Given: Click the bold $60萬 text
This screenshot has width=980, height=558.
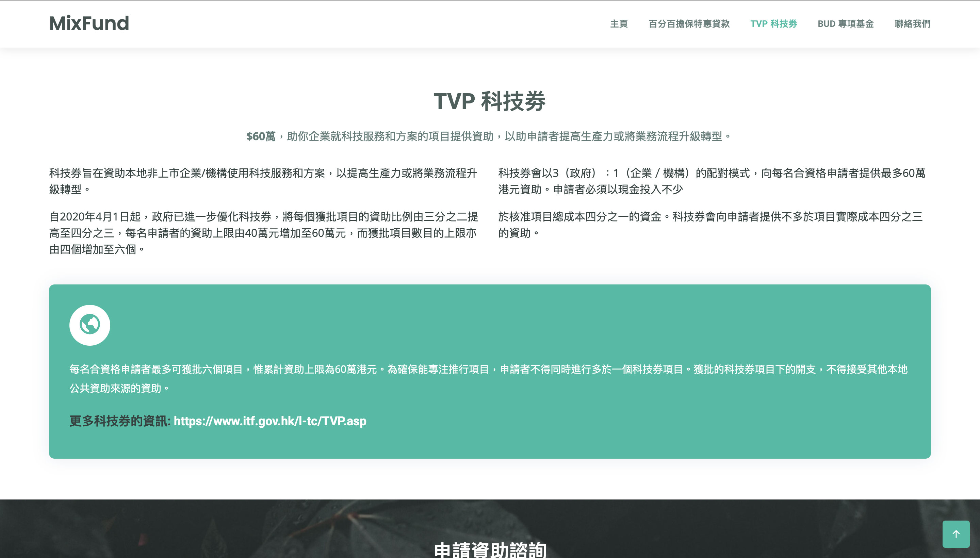Looking at the screenshot, I should pos(261,136).
